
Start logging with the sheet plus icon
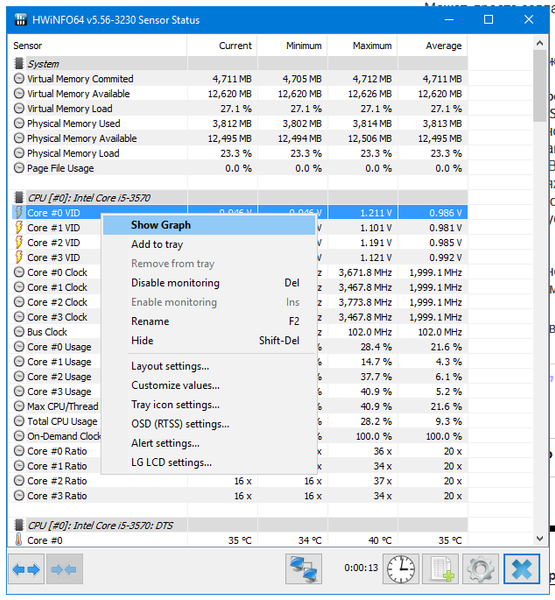[441, 569]
